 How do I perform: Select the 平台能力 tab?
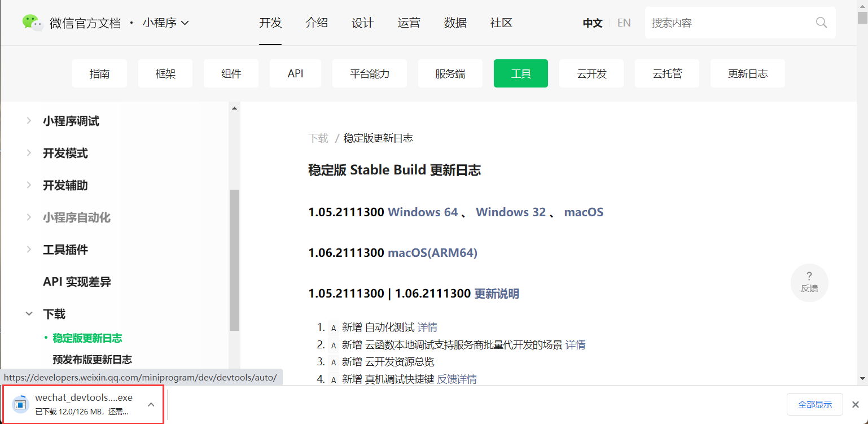pyautogui.click(x=370, y=73)
